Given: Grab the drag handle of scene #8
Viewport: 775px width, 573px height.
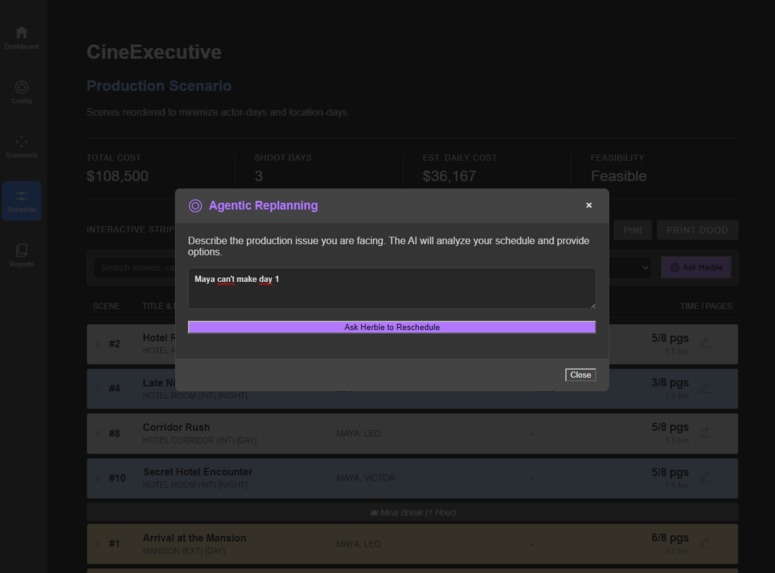Looking at the screenshot, I should coord(98,434).
